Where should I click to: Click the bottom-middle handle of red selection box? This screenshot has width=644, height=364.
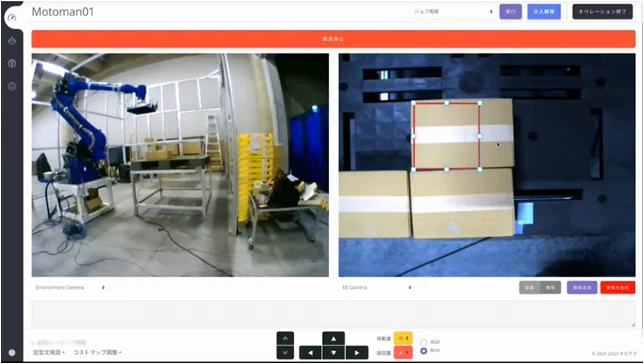click(446, 169)
